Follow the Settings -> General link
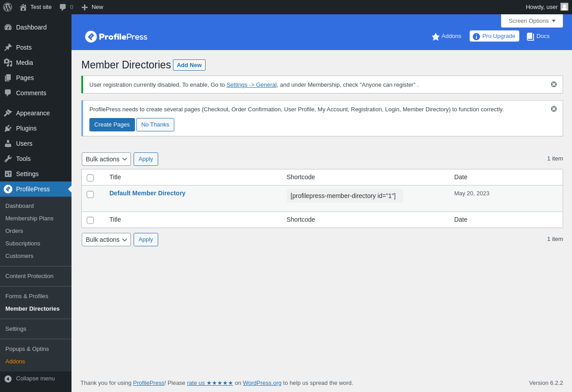The image size is (572, 392). tap(252, 85)
